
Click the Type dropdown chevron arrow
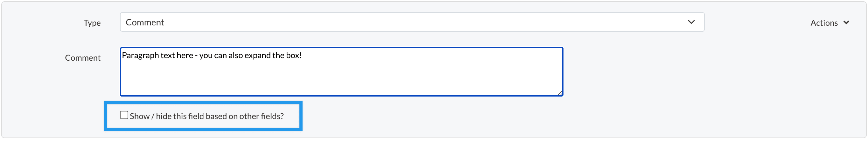tap(691, 22)
